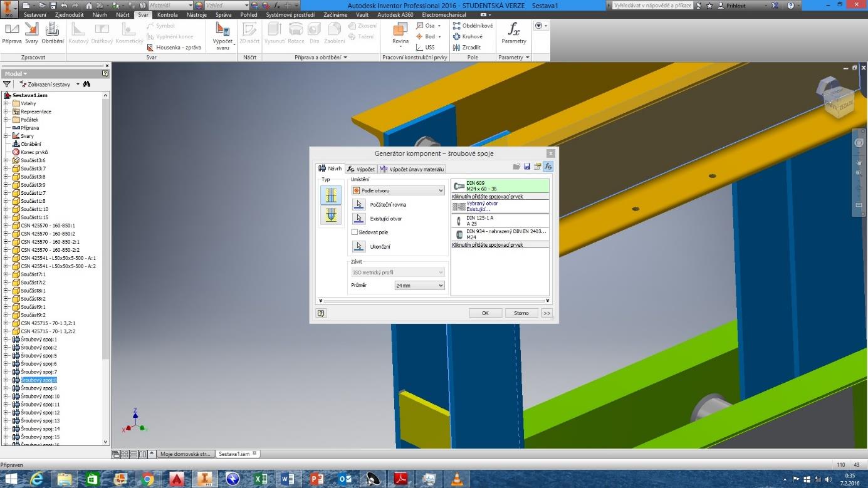Click Přihlásit sign-in link

(x=736, y=5)
